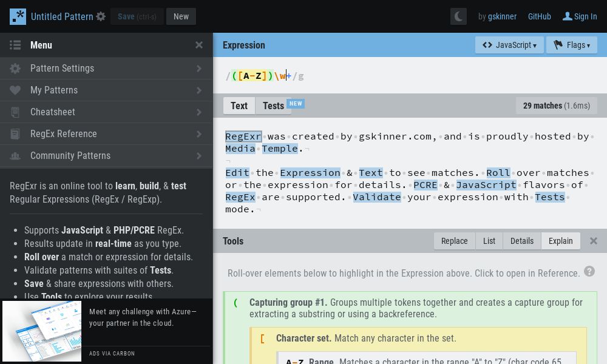Click the My Patterns heart icon

tap(15, 90)
